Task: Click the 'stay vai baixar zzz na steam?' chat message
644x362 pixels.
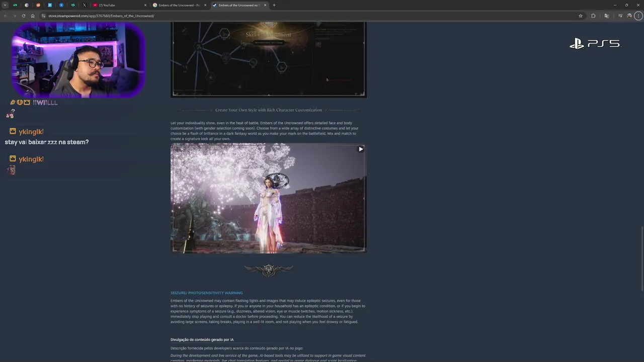Action: point(47,142)
